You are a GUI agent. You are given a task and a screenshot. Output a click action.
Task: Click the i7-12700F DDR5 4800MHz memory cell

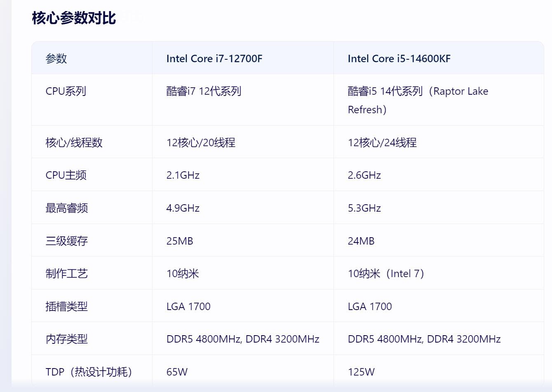243,339
